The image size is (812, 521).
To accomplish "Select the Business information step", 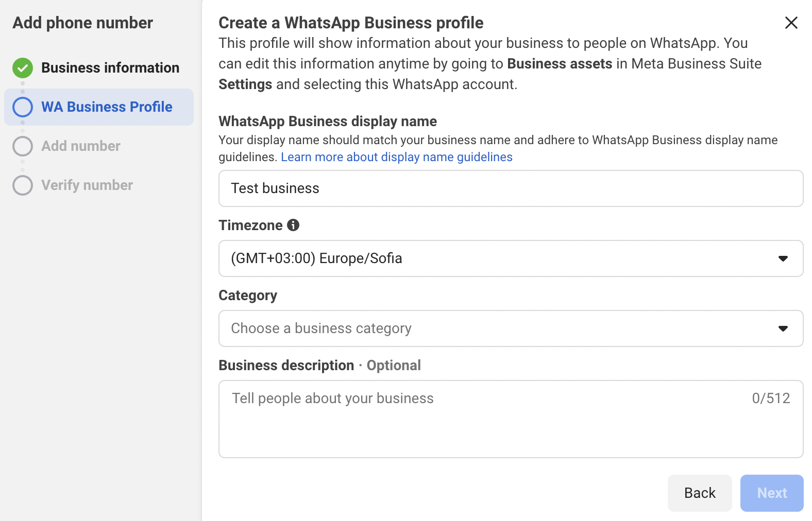I will point(99,68).
